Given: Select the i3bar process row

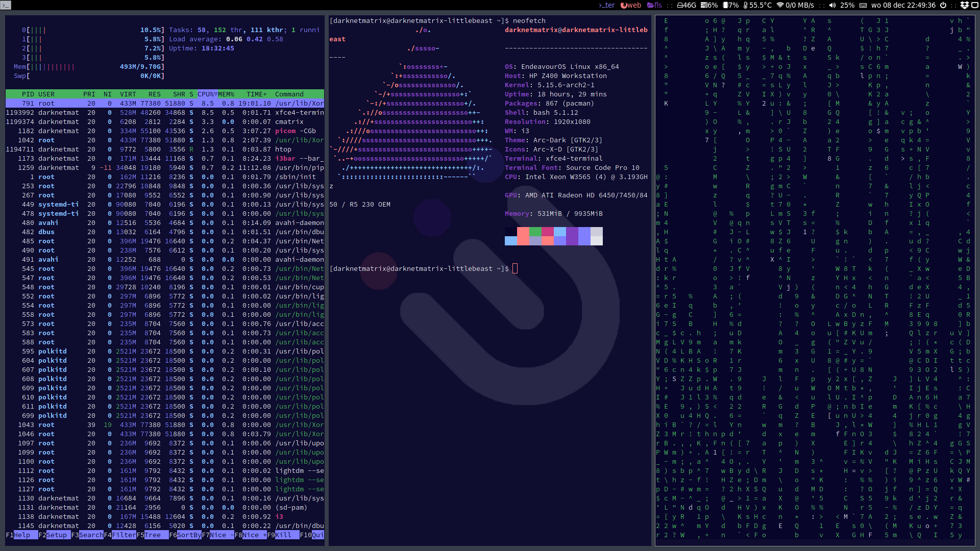Looking at the screenshot, I should click(165, 159).
